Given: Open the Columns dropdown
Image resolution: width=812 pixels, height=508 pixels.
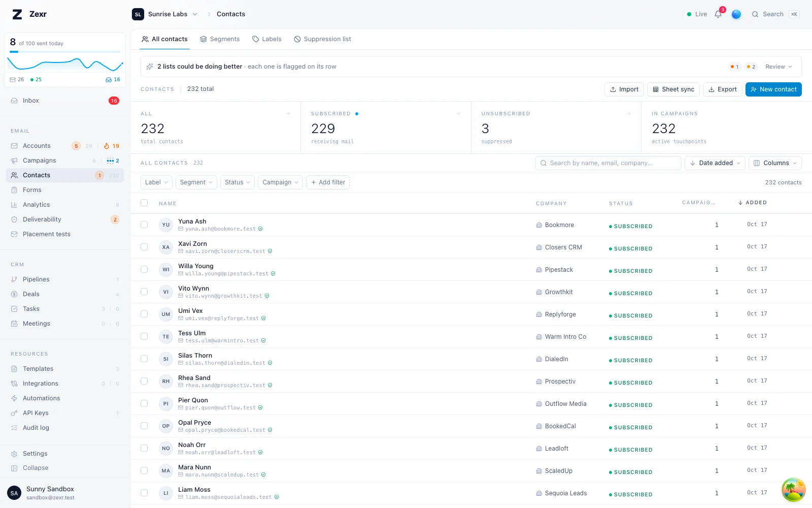Looking at the screenshot, I should pyautogui.click(x=775, y=163).
